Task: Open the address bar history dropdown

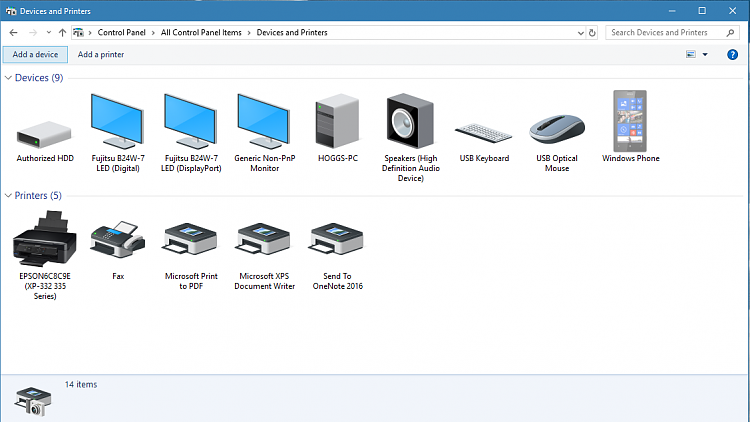Action: click(581, 33)
